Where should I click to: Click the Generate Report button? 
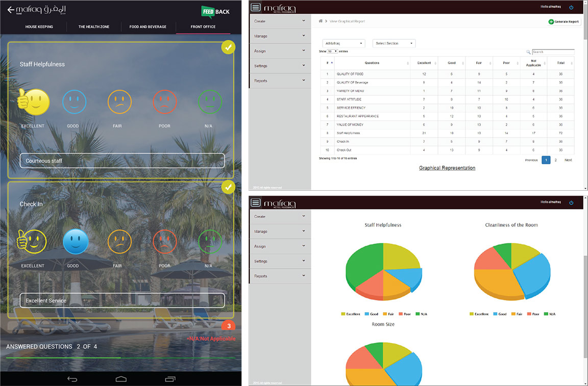(x=564, y=22)
